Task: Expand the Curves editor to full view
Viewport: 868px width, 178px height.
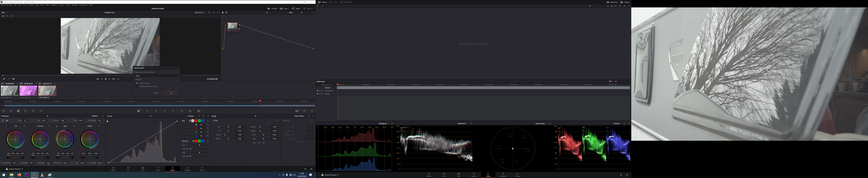Action: coord(199,116)
